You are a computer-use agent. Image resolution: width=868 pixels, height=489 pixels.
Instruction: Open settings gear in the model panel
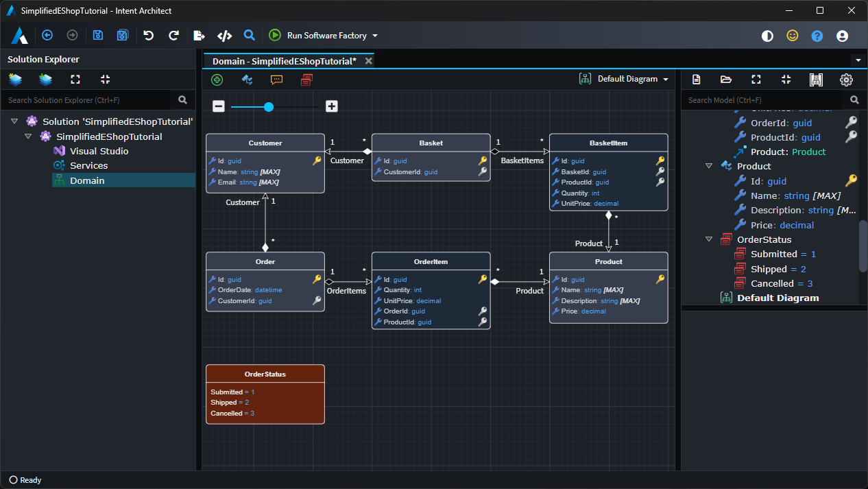pos(846,80)
